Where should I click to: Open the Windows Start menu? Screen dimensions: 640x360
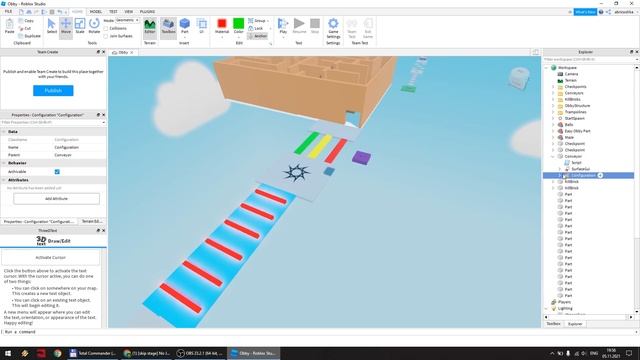pyautogui.click(x=8, y=353)
